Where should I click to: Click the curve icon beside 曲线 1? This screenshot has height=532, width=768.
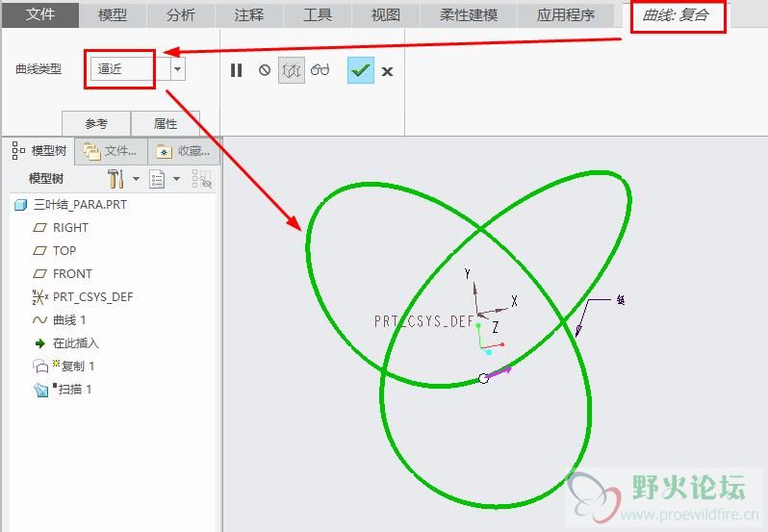click(39, 320)
